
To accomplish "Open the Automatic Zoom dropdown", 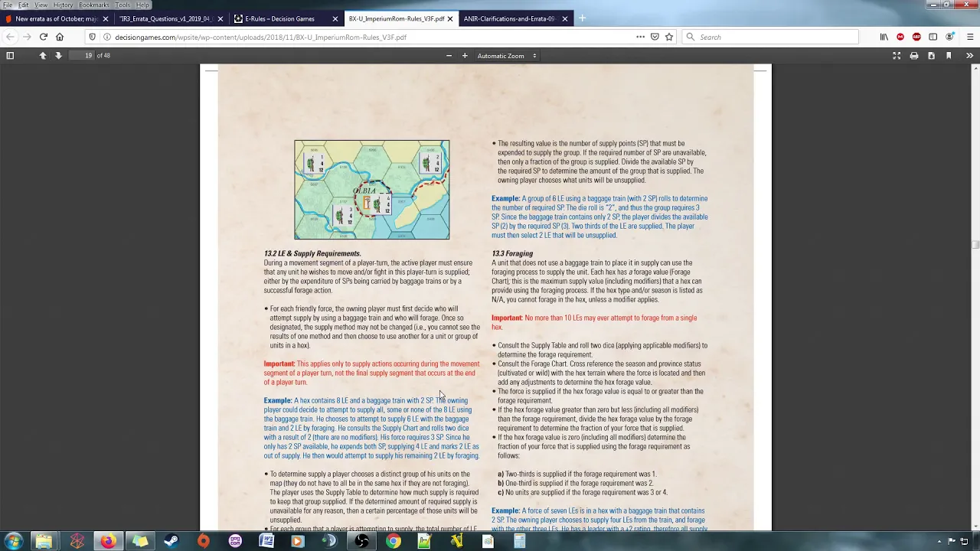I will (507, 55).
